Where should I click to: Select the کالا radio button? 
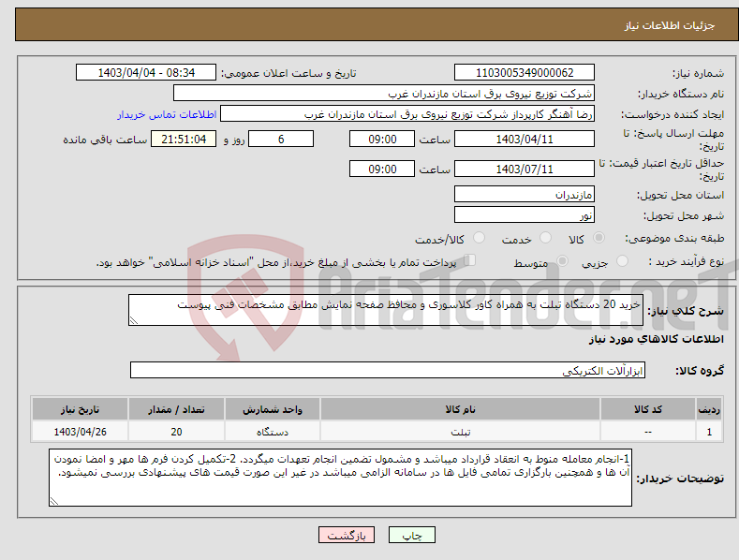[599, 238]
